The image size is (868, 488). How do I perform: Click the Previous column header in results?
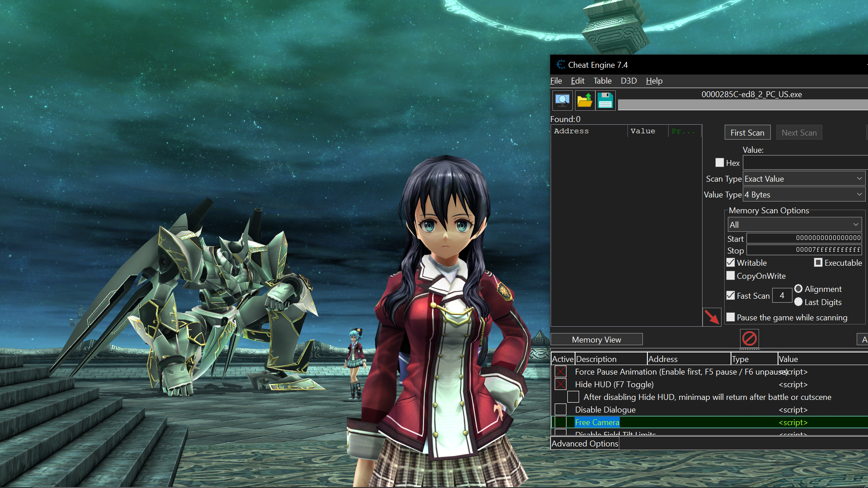pos(684,131)
